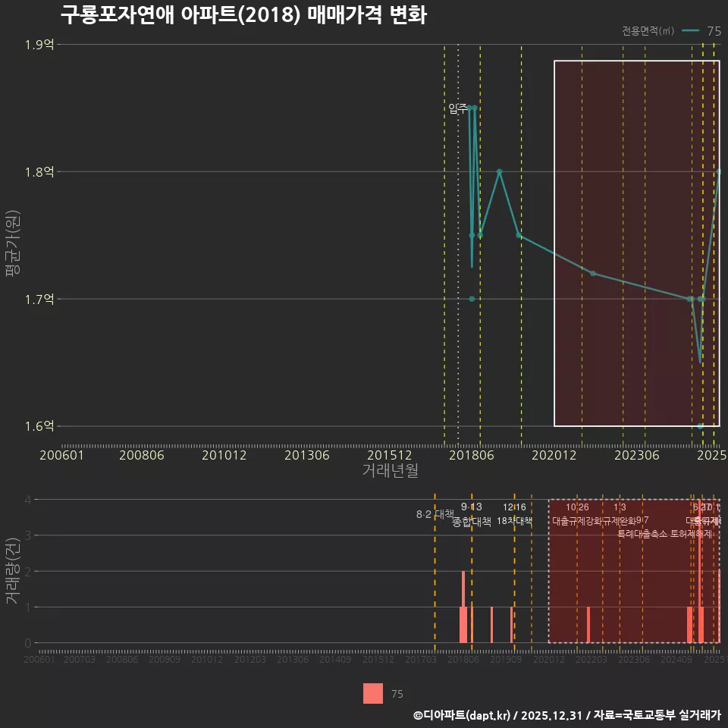Click the '12·16' policy date annotation
This screenshot has height=728, width=728.
coord(514,507)
